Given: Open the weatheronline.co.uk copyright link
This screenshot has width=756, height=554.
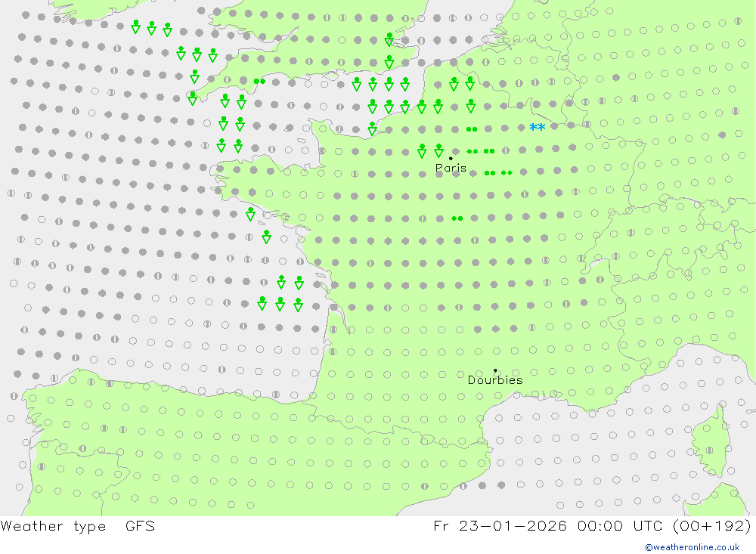Looking at the screenshot, I should pyautogui.click(x=692, y=547).
